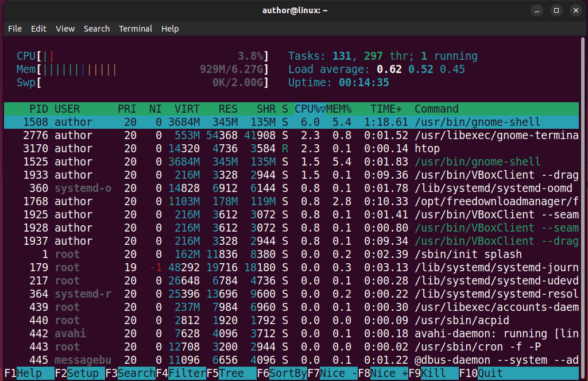Toggle Tree view with F5 button
This screenshot has width=588, height=381.
point(231,373)
